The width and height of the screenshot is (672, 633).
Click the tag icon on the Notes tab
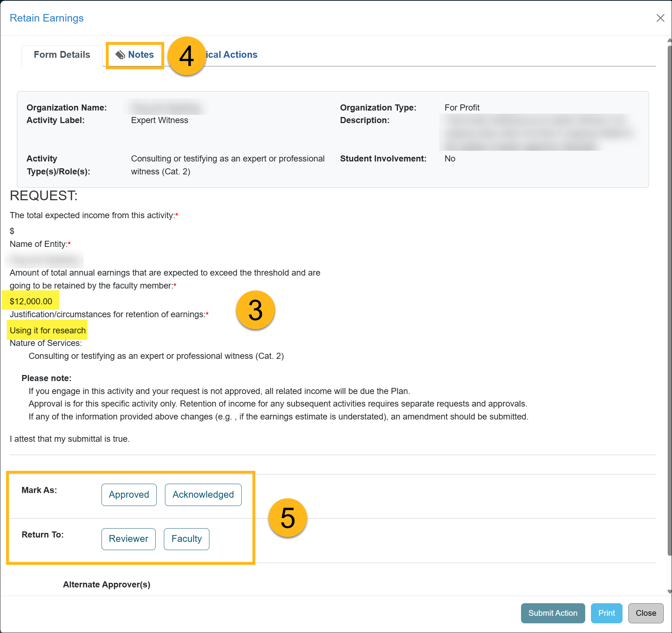[x=120, y=55]
